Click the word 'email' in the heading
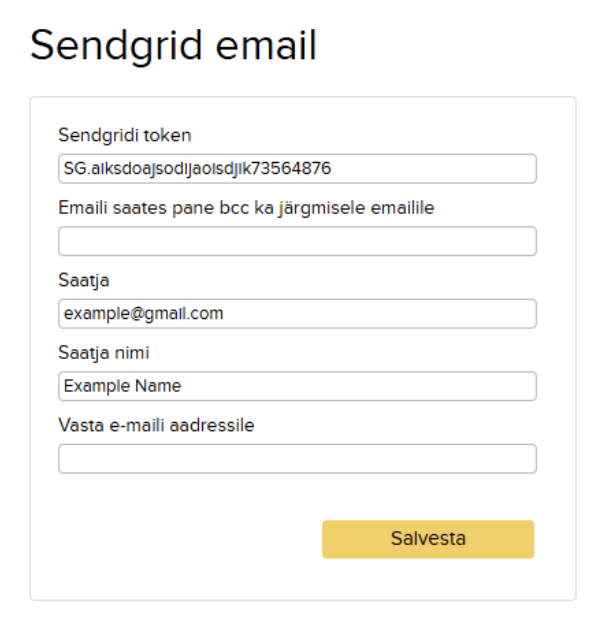Screen dimensions: 606x630 (267, 46)
